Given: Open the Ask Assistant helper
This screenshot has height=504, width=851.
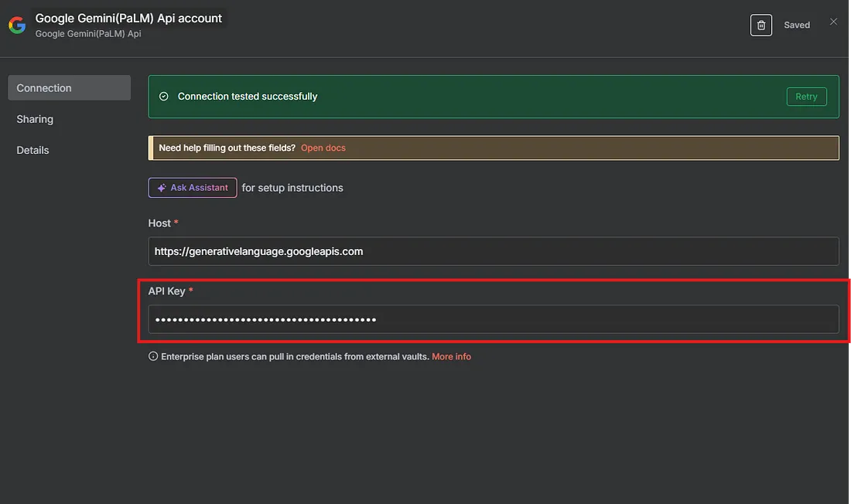Looking at the screenshot, I should pos(193,188).
